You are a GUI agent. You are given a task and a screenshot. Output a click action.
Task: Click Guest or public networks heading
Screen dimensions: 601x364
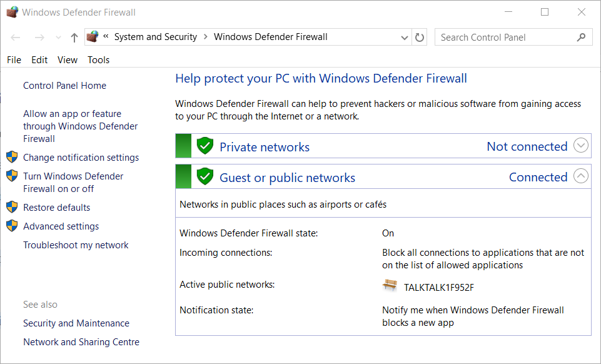click(x=288, y=178)
